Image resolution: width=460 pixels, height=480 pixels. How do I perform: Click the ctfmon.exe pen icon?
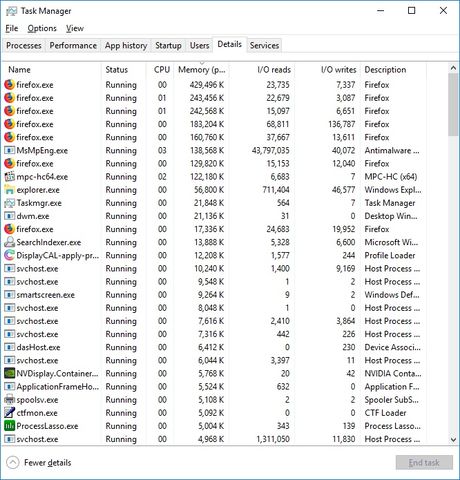[9, 413]
